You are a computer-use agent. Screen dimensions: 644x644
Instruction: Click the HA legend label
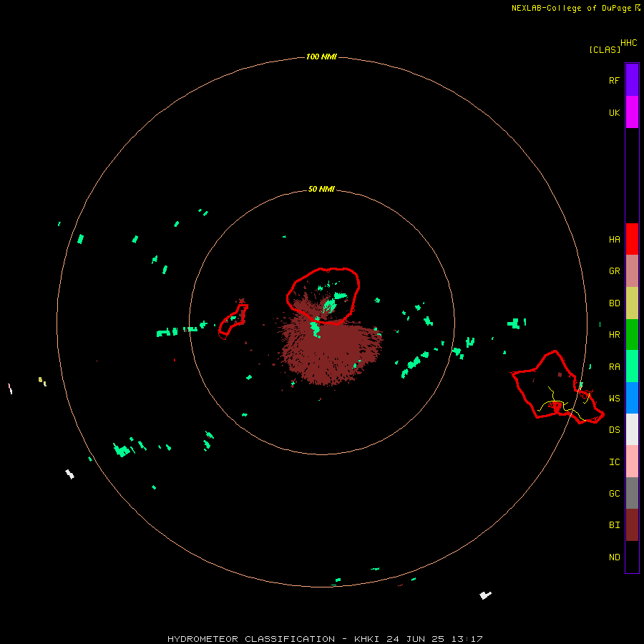(x=614, y=239)
